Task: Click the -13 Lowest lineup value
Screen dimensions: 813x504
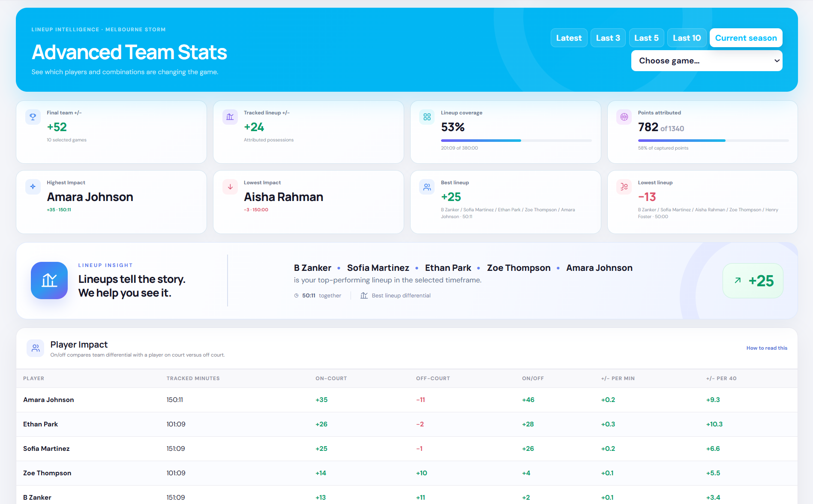Action: point(647,197)
